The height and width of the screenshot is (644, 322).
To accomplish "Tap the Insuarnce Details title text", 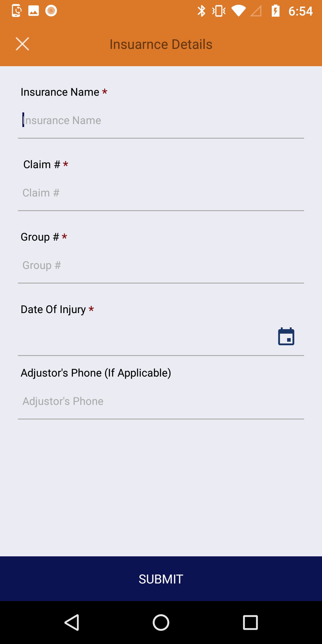I will tap(161, 44).
